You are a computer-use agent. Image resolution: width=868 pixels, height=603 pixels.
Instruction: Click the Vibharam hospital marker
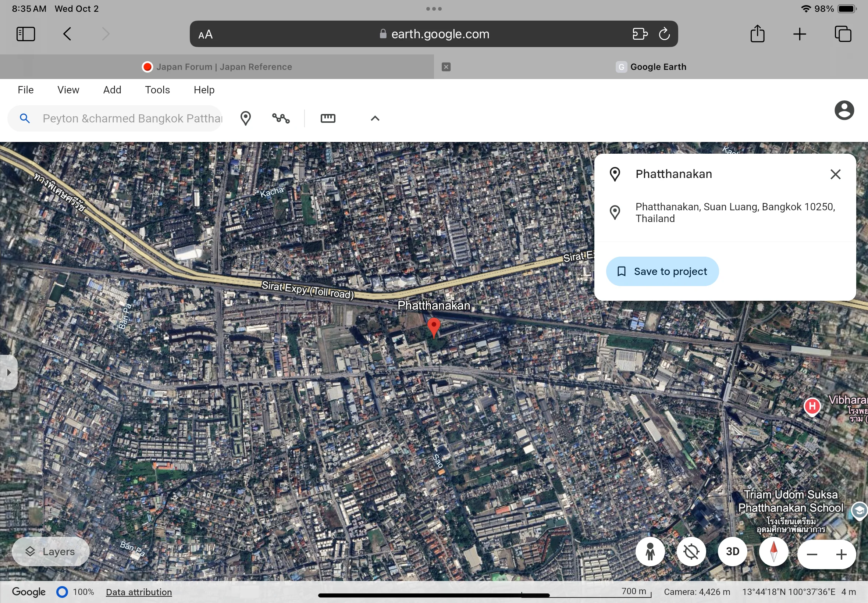812,407
